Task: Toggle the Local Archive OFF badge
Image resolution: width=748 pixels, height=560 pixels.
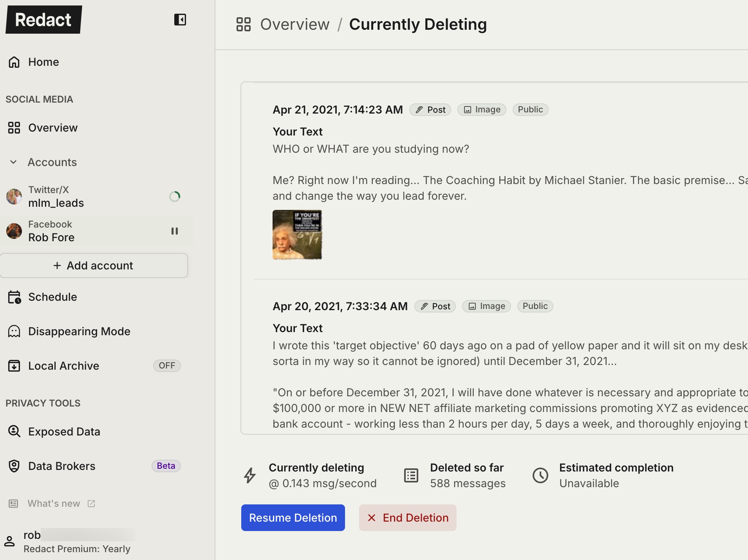Action: (x=167, y=366)
